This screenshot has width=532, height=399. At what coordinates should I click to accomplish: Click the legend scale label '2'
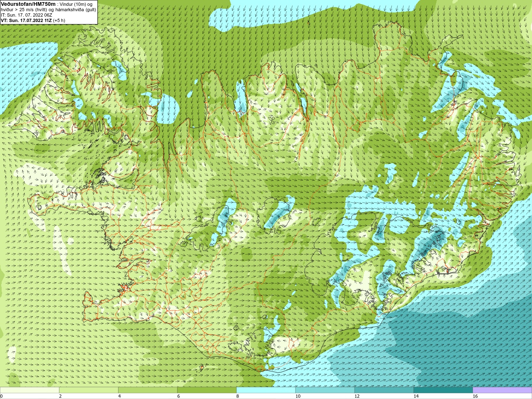(x=60, y=396)
